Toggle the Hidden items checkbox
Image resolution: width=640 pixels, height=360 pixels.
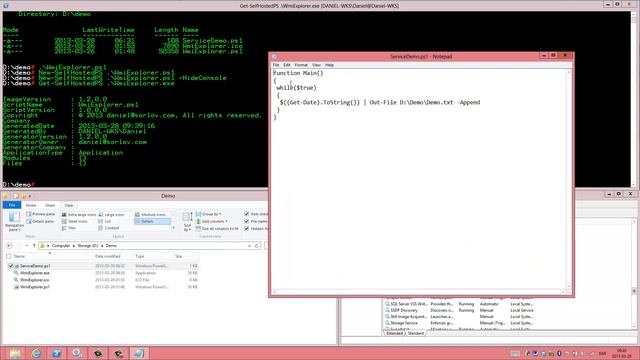[x=247, y=229]
